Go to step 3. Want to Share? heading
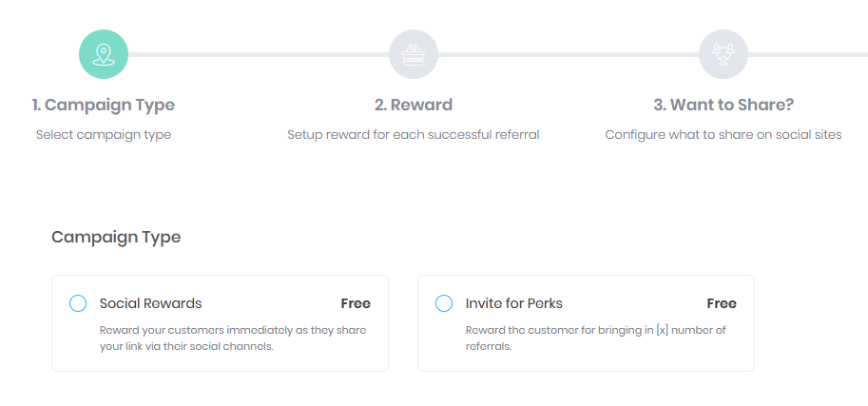868x406 pixels. click(x=723, y=106)
